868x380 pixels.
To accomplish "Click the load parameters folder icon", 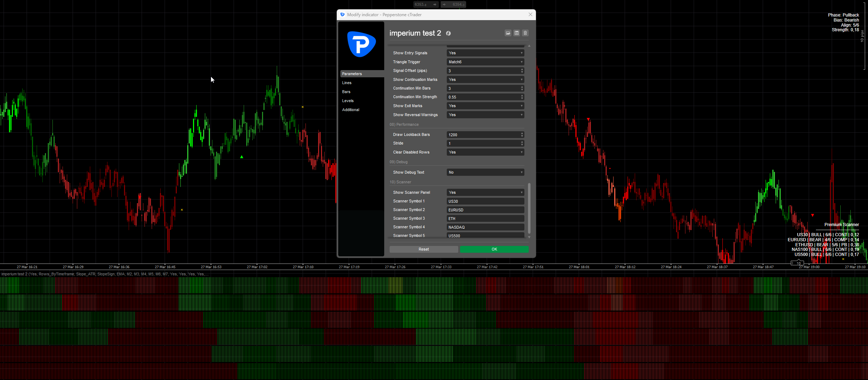I will pos(508,33).
